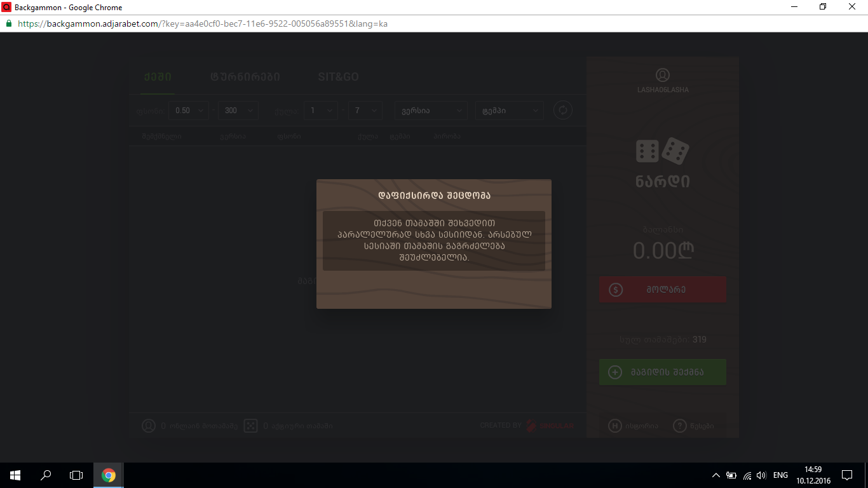
Task: Click the ბალანსი balance label
Action: pyautogui.click(x=663, y=230)
